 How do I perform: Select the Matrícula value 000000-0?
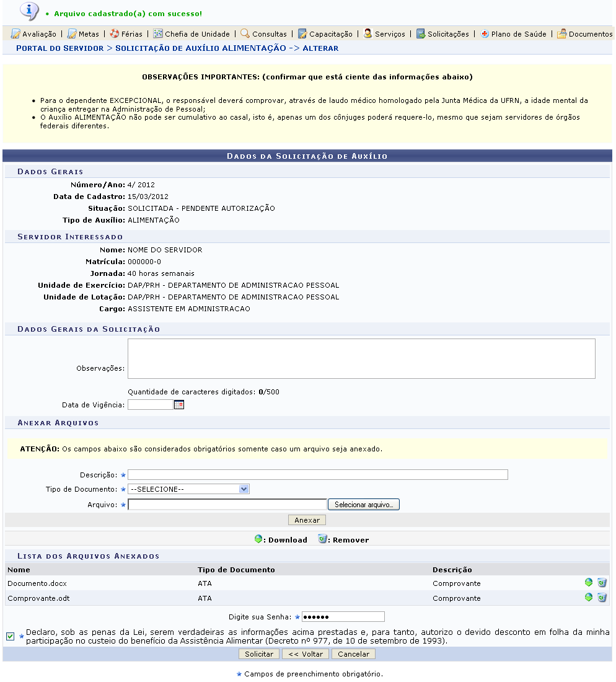tap(144, 262)
